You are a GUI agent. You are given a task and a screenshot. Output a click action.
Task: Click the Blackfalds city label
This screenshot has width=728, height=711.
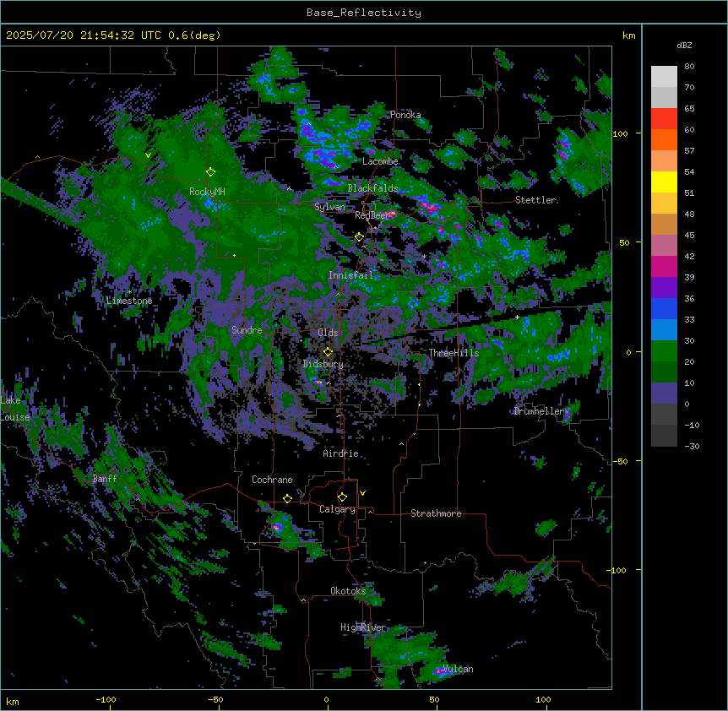coord(372,188)
